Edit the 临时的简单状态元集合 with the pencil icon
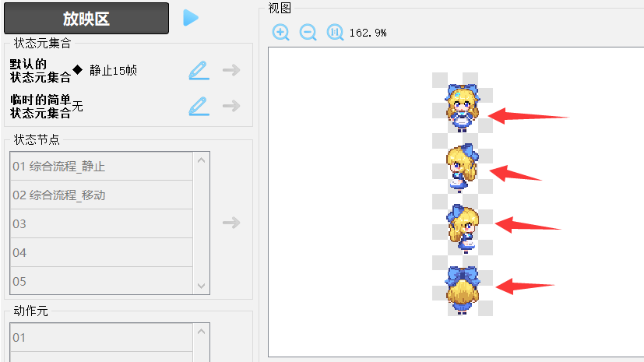This screenshot has height=362, width=644. (199, 106)
